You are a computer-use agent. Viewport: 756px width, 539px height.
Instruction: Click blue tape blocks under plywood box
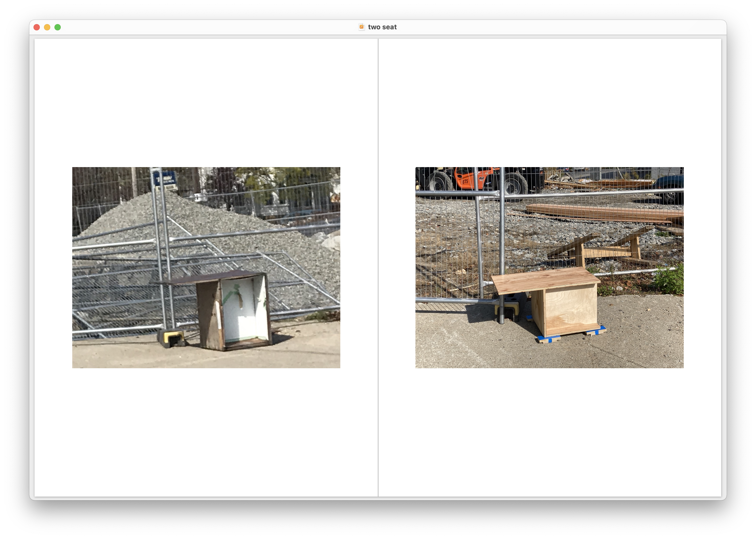549,339
